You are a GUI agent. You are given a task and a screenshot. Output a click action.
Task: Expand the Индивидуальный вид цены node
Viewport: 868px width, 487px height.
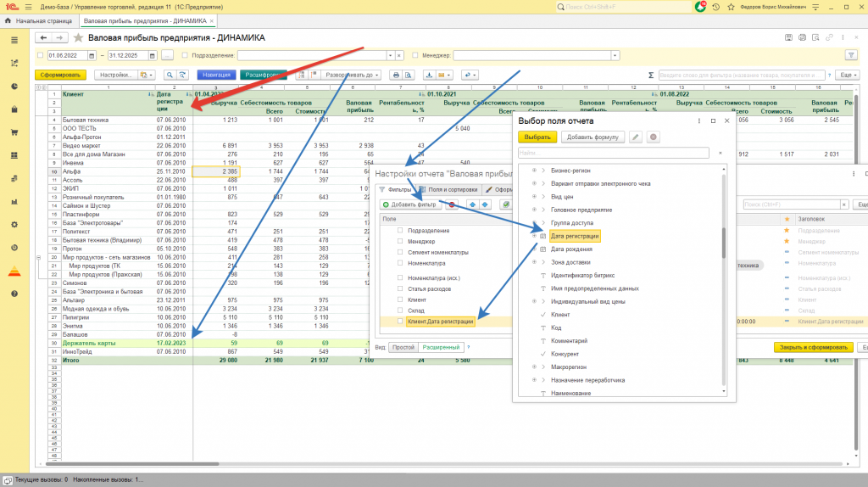(x=534, y=301)
